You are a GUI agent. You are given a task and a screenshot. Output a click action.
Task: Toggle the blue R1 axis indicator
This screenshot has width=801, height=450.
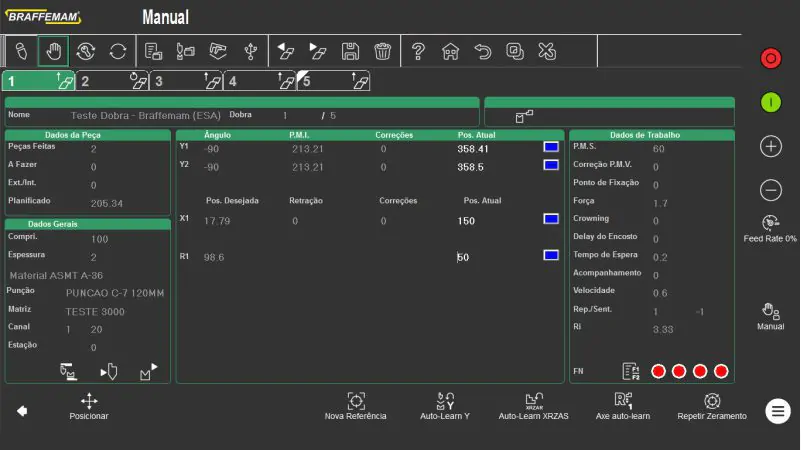point(551,255)
